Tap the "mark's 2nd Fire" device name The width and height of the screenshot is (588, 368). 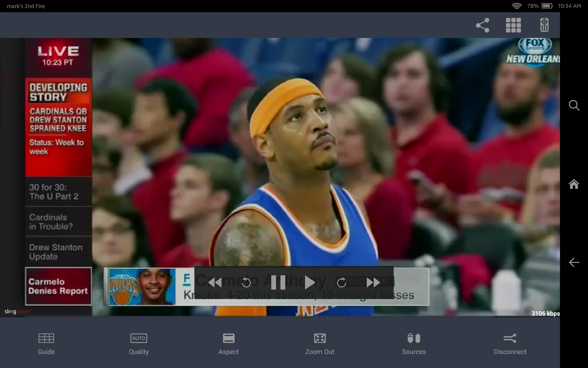click(x=26, y=6)
